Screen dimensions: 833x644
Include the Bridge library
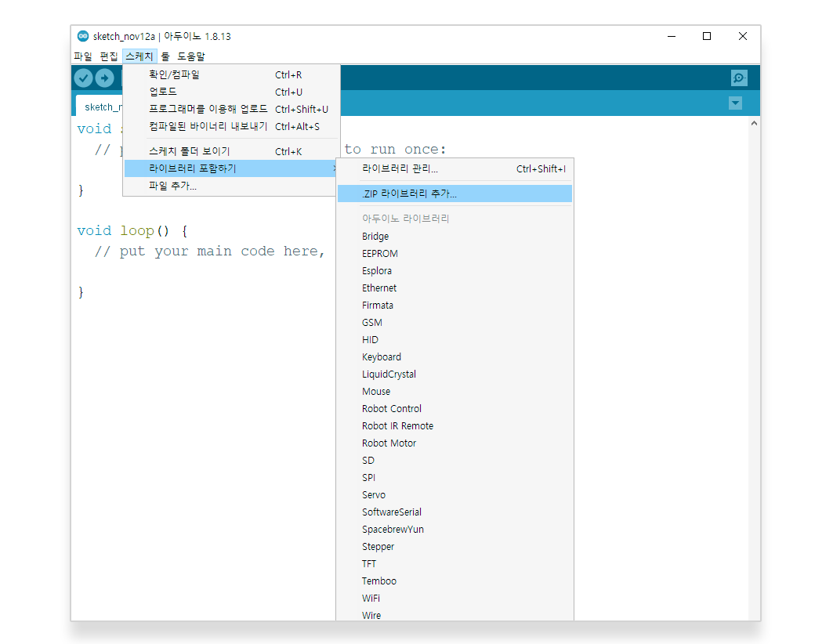455,237
